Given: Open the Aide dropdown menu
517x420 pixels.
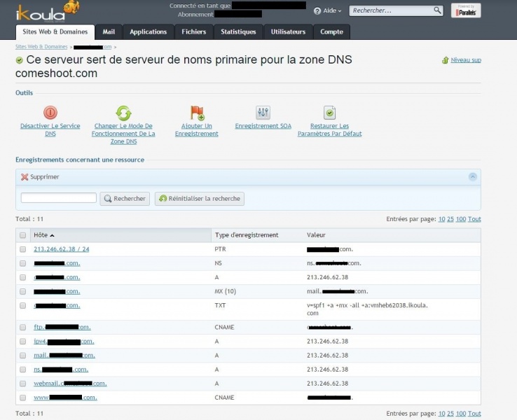Looking at the screenshot, I should 328,11.
